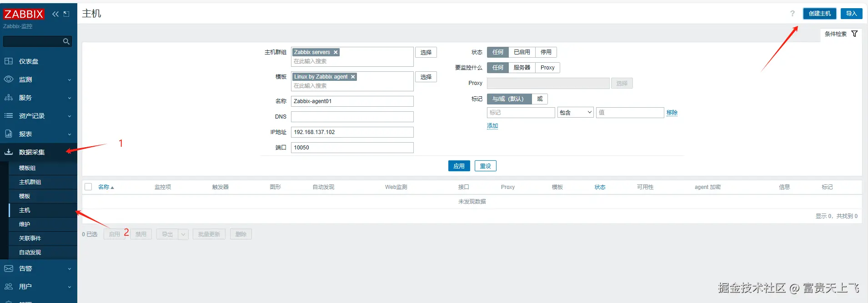This screenshot has width=868, height=303.
Task: Click the 添加 tag link
Action: [x=492, y=126]
